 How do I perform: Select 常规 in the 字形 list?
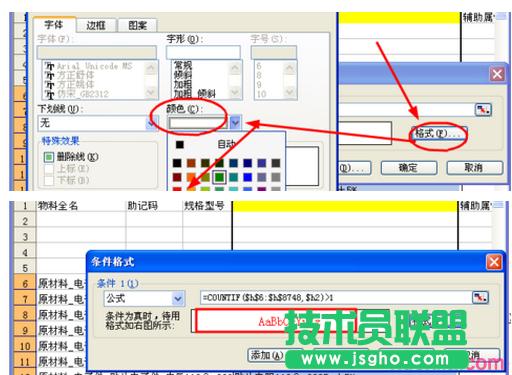183,65
